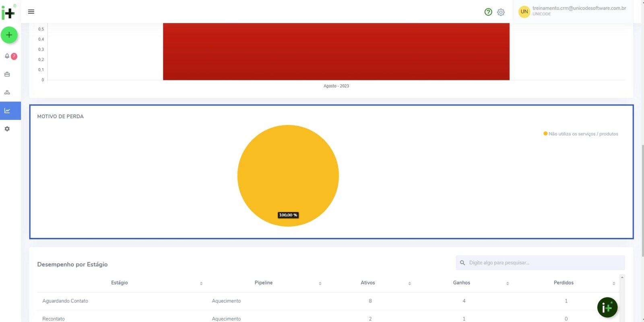Select the reports chart icon in sidebar
This screenshot has width=644, height=322.
pyautogui.click(x=7, y=111)
